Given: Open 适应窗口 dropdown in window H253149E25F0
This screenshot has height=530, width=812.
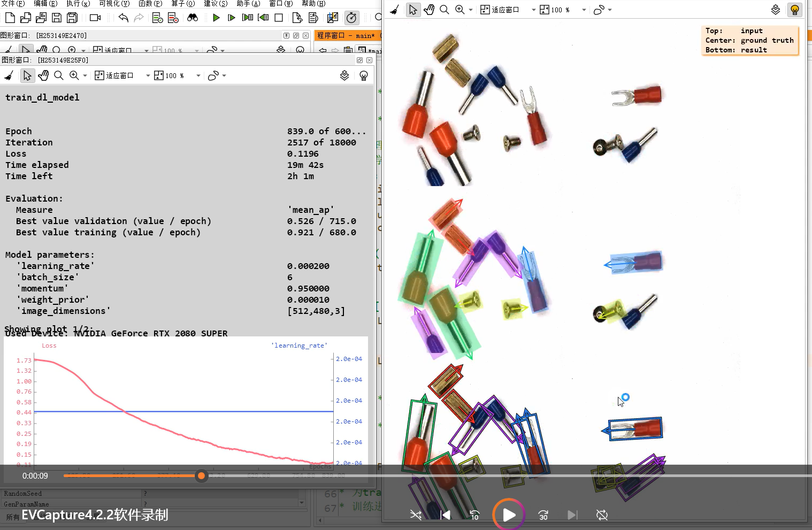Looking at the screenshot, I should 148,76.
